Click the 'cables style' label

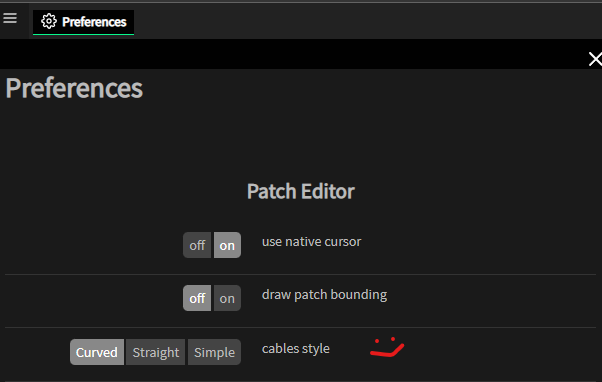[x=296, y=349]
